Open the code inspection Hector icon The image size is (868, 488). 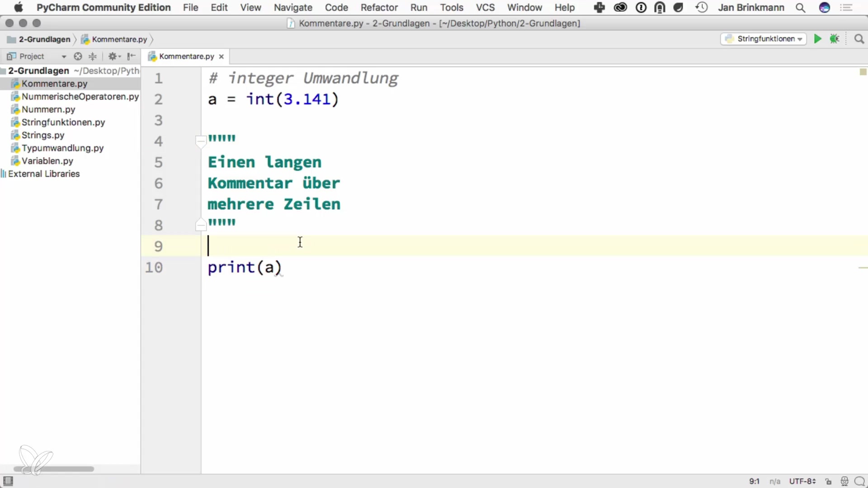(x=844, y=481)
